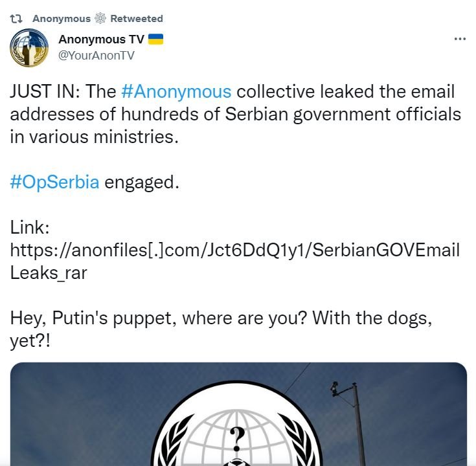Open the "Anonymous TV" display name
476x466 pixels.
pos(101,39)
